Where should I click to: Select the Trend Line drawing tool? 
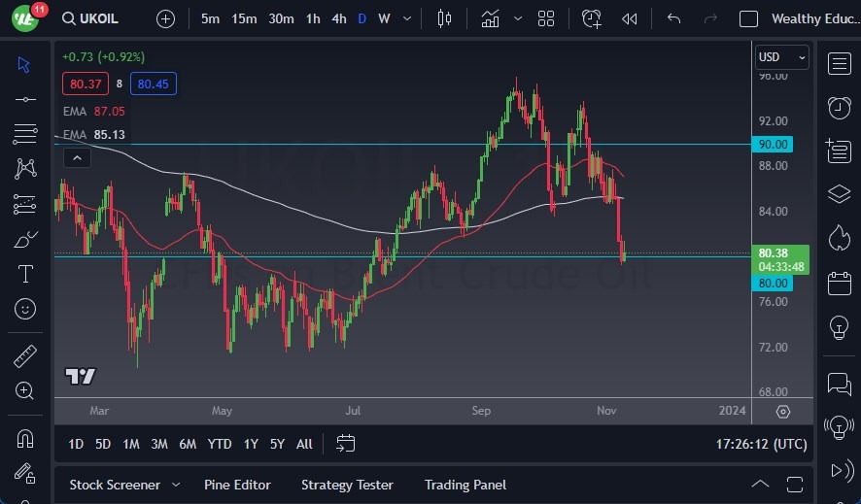click(25, 99)
